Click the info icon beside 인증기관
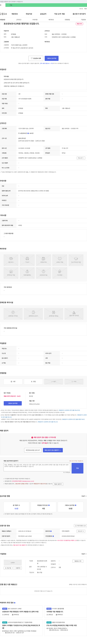87x644 pixels. tap(51, 531)
